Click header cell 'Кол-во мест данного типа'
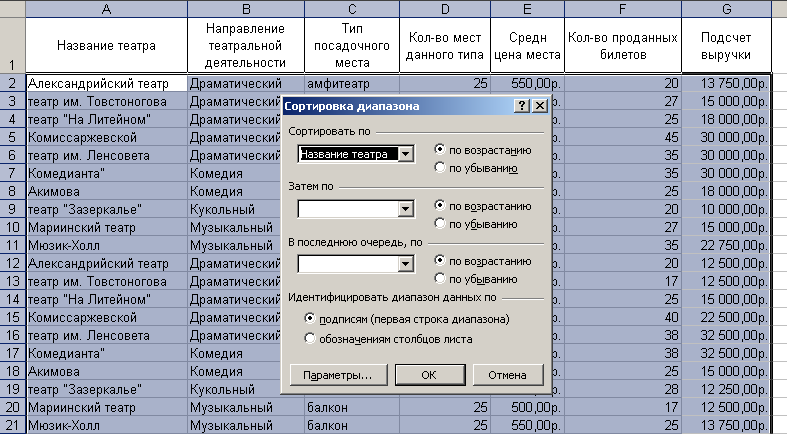Viewport: 787px width, 434px height. 445,46
